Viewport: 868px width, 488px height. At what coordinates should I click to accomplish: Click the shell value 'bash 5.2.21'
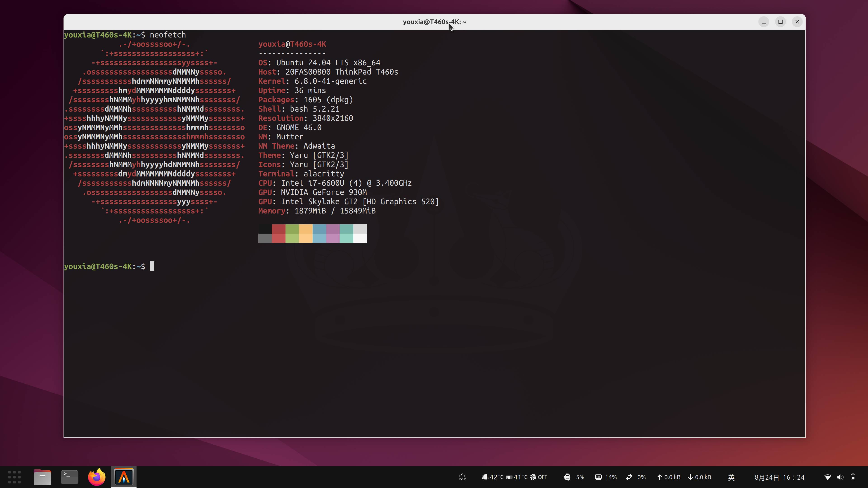tap(315, 109)
